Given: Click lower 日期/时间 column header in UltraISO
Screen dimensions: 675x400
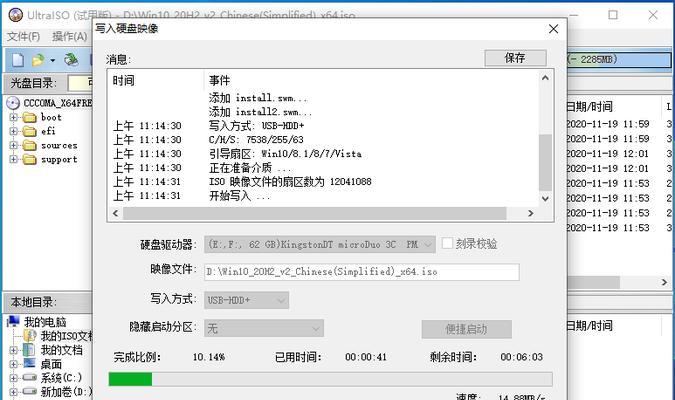Looking at the screenshot, I should (590, 326).
